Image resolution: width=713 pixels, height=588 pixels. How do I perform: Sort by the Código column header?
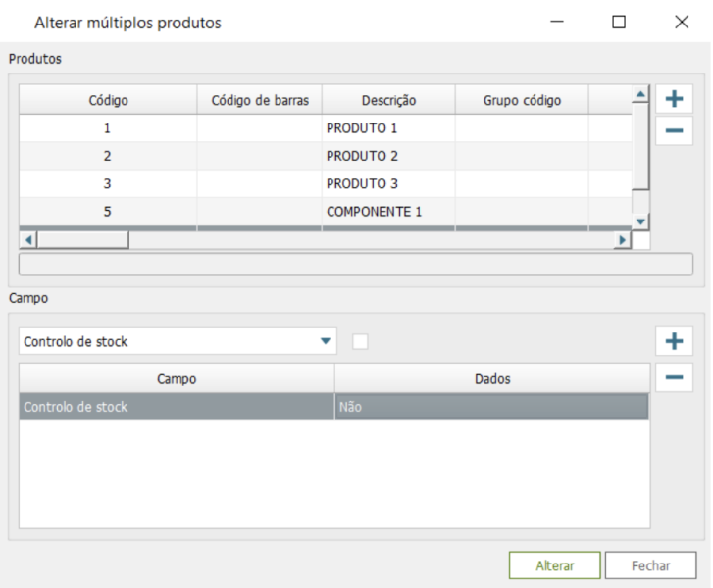(108, 100)
